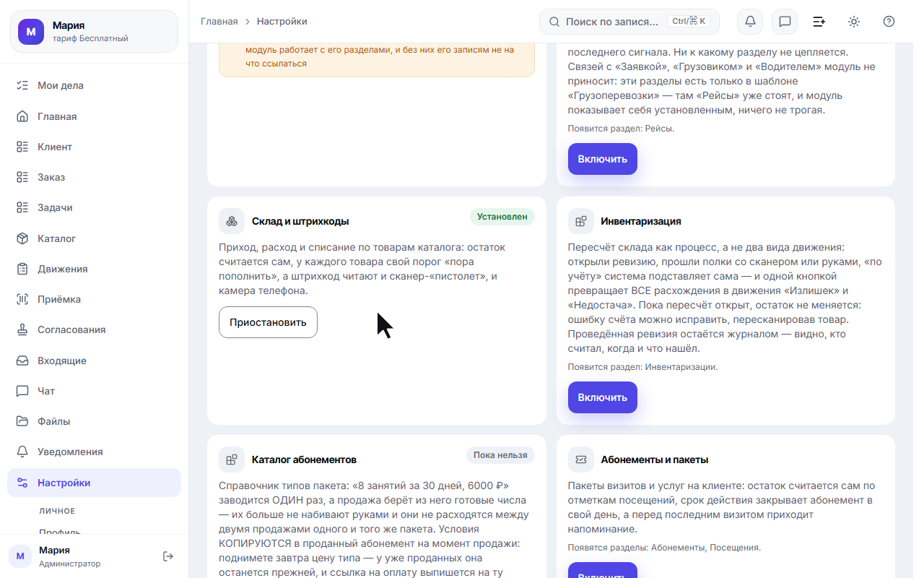Open the notifications bell in the top bar
This screenshot has width=924, height=578.
pos(750,22)
